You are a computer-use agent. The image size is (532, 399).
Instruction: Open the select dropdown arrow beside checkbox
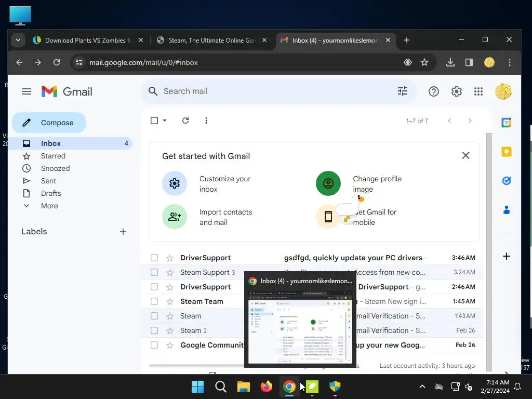tap(165, 121)
